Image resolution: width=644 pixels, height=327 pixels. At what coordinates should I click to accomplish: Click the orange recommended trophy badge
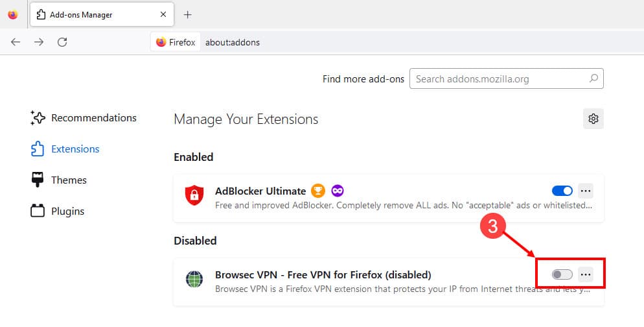[x=318, y=191]
